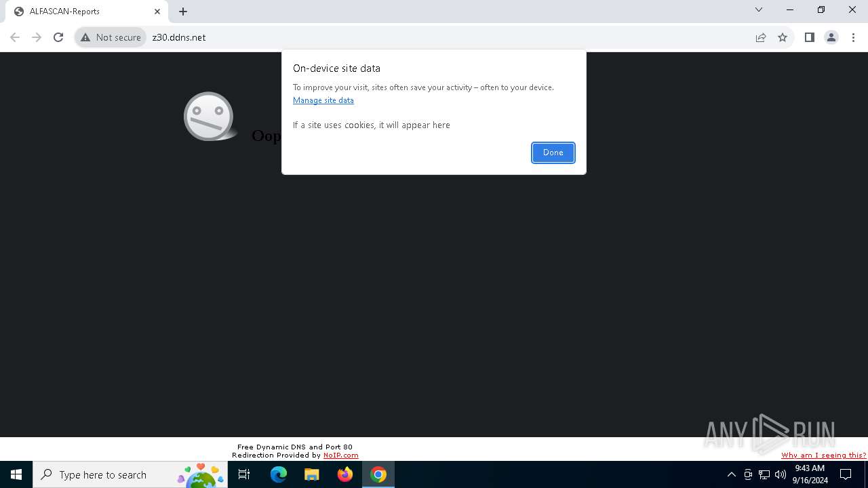This screenshot has width=868, height=488.
Task: Open File Explorer from taskbar
Action: click(x=311, y=474)
